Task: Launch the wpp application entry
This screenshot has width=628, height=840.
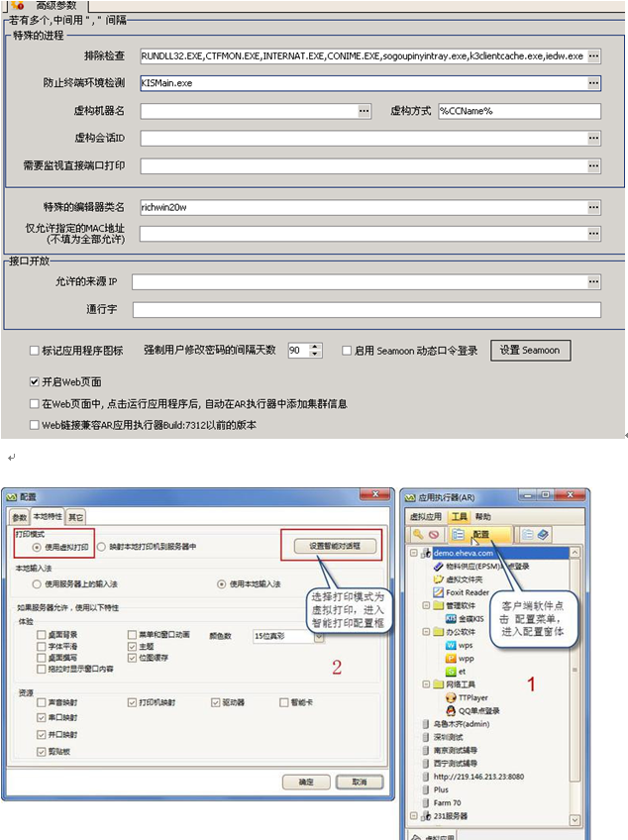Action: (460, 659)
